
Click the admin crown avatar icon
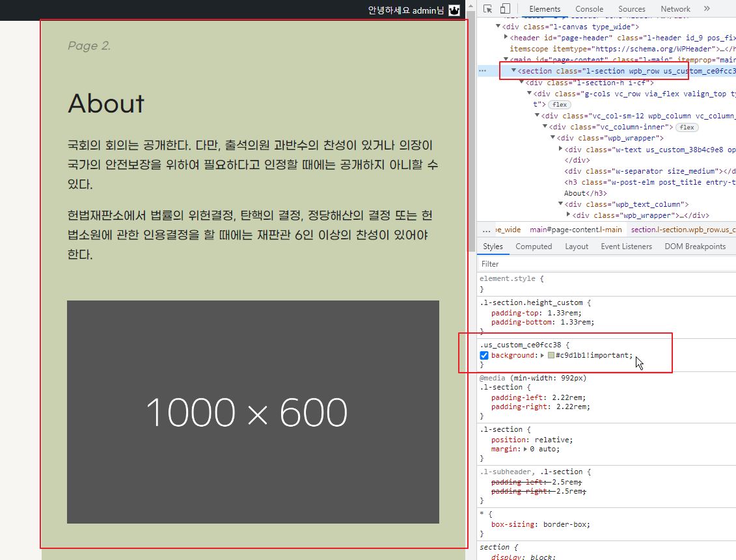click(x=454, y=10)
